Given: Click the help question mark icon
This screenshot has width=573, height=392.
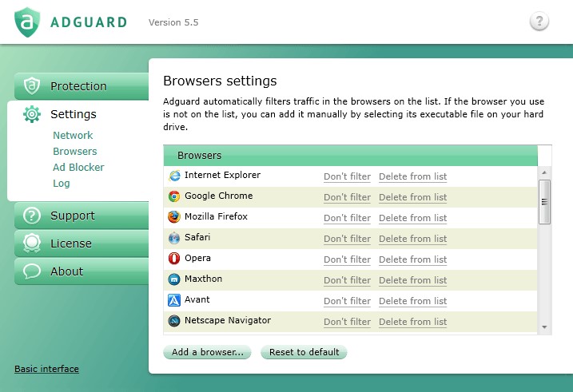Looking at the screenshot, I should pos(539,22).
